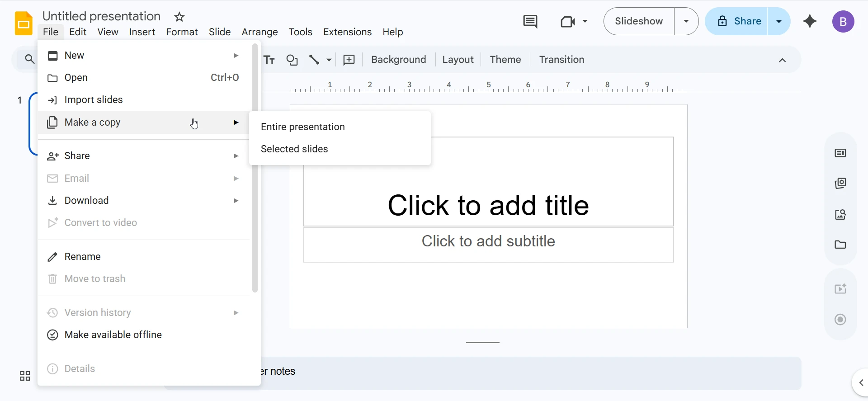Open speaker notes side panel icon
The height and width of the screenshot is (401, 868).
(x=840, y=153)
